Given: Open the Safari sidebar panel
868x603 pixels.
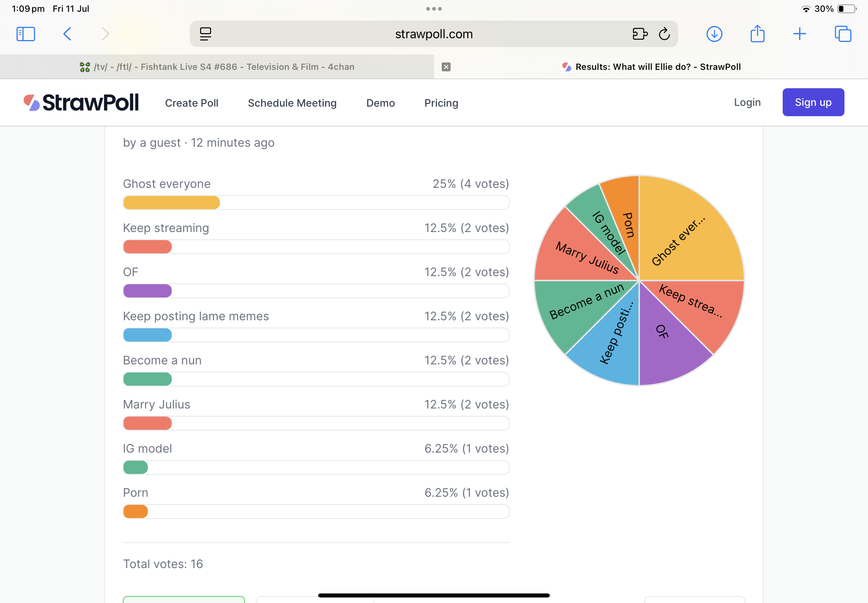Looking at the screenshot, I should (x=26, y=34).
